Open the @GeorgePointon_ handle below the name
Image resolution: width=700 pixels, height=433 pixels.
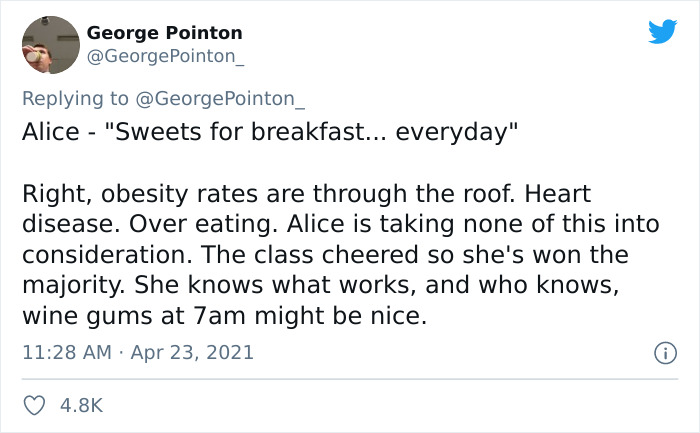(x=165, y=56)
